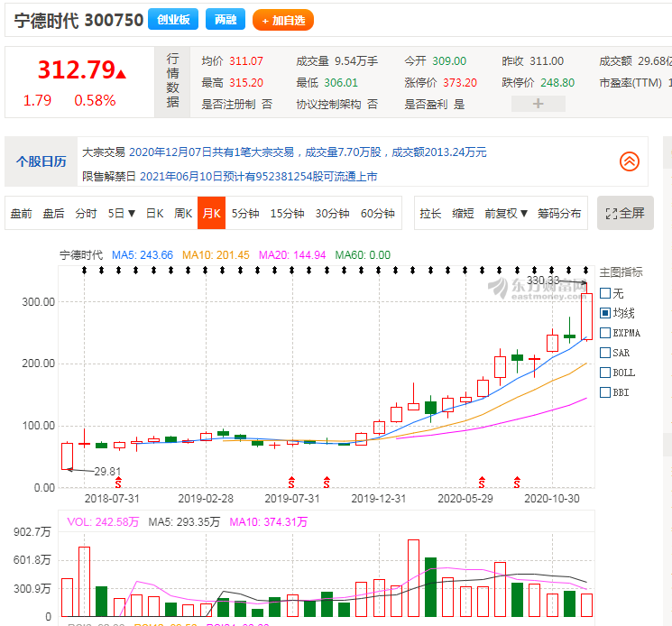Click the 两融 tag
672x626 pixels.
[226, 19]
